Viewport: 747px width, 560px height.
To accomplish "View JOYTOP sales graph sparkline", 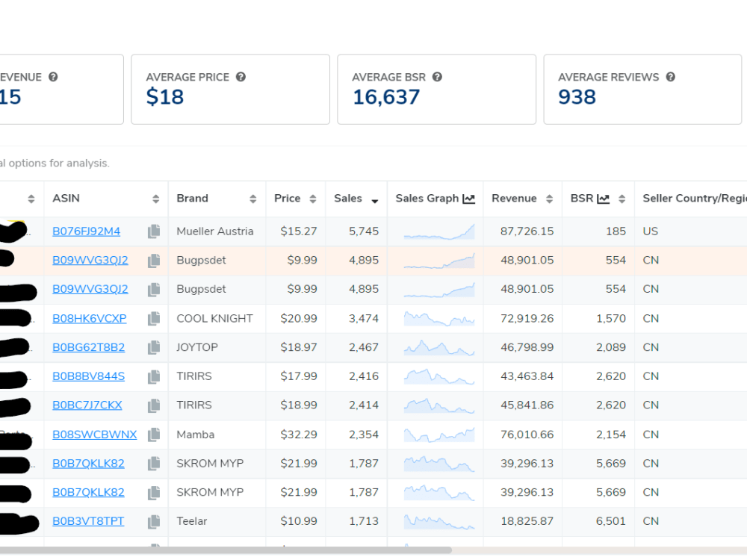I will click(x=438, y=348).
